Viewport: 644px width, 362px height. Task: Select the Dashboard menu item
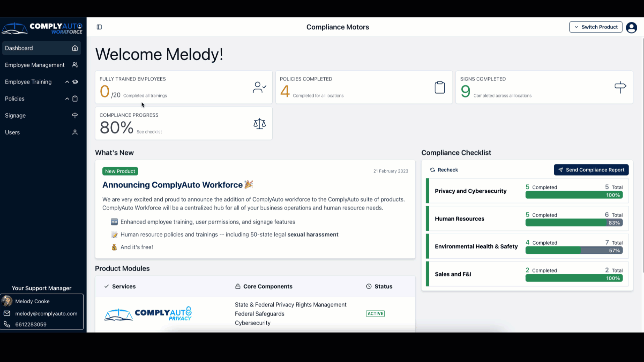click(41, 48)
